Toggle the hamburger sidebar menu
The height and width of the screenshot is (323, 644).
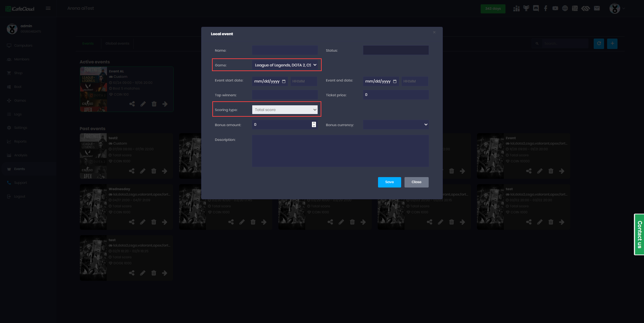[x=48, y=8]
